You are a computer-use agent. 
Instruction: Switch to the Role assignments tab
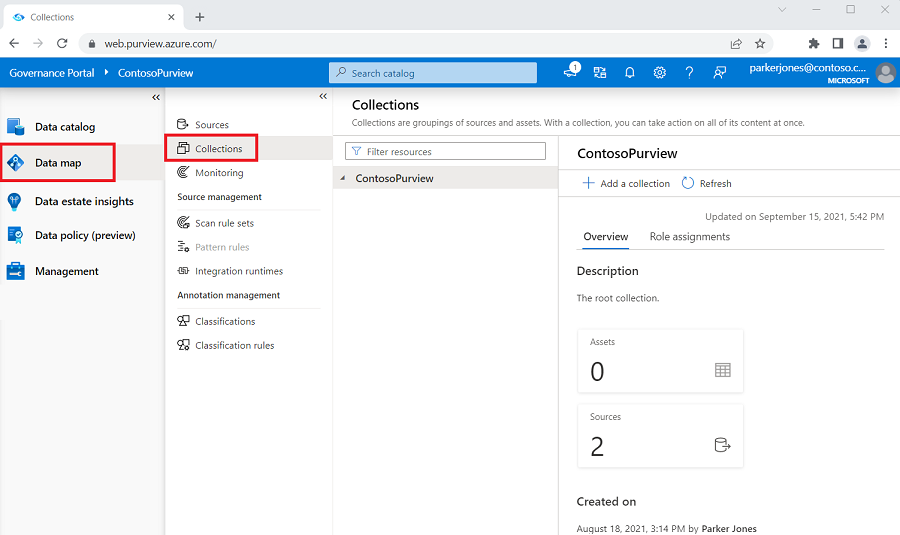point(689,237)
